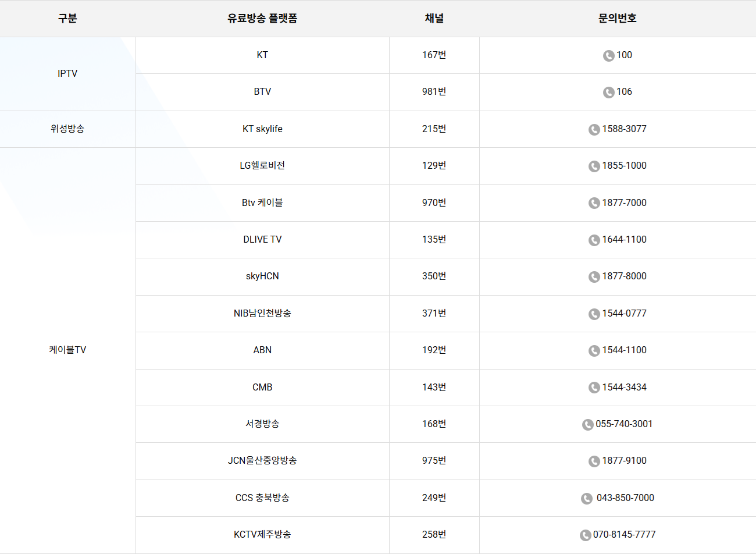Click the 070-8145-7777 phone number
756x554 pixels.
point(625,535)
